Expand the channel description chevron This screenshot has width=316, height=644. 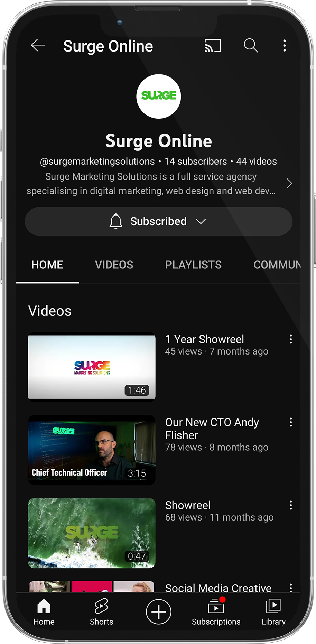click(x=289, y=183)
